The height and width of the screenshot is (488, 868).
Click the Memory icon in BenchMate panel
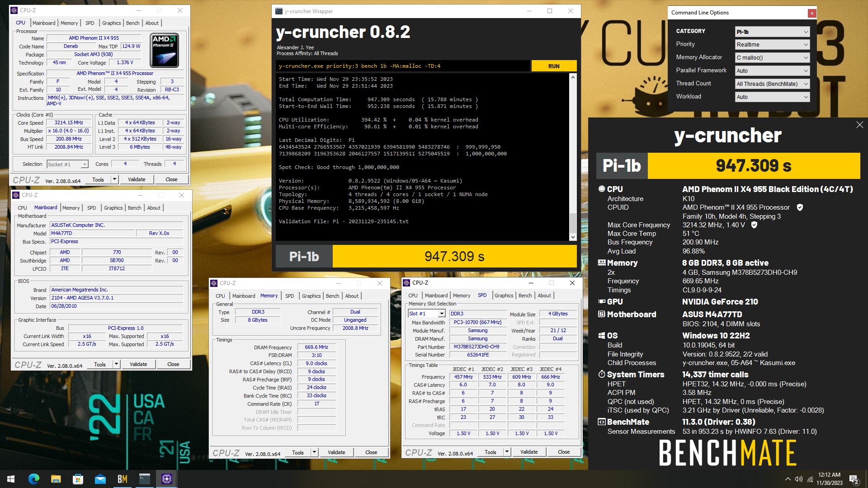(x=602, y=263)
